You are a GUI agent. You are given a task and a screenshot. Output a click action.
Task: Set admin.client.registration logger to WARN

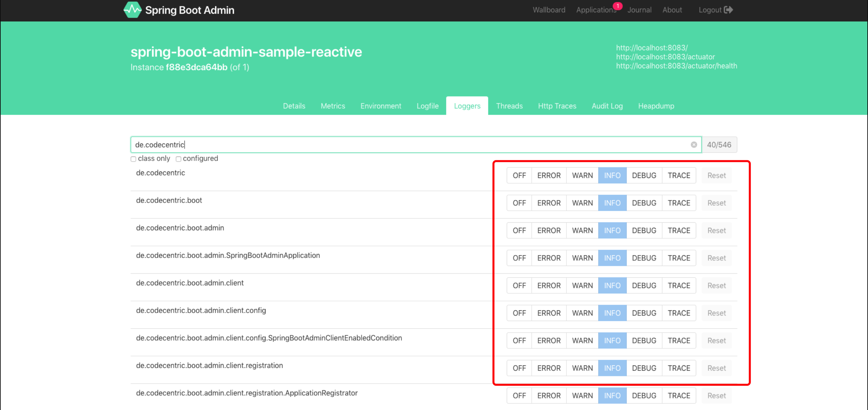coord(582,369)
